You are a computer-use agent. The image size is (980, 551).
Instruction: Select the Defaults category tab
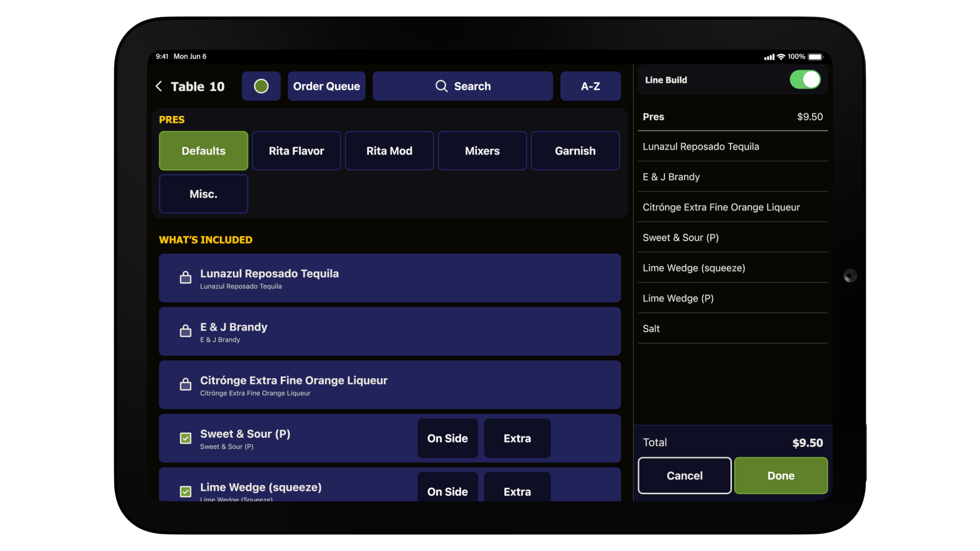coord(204,151)
